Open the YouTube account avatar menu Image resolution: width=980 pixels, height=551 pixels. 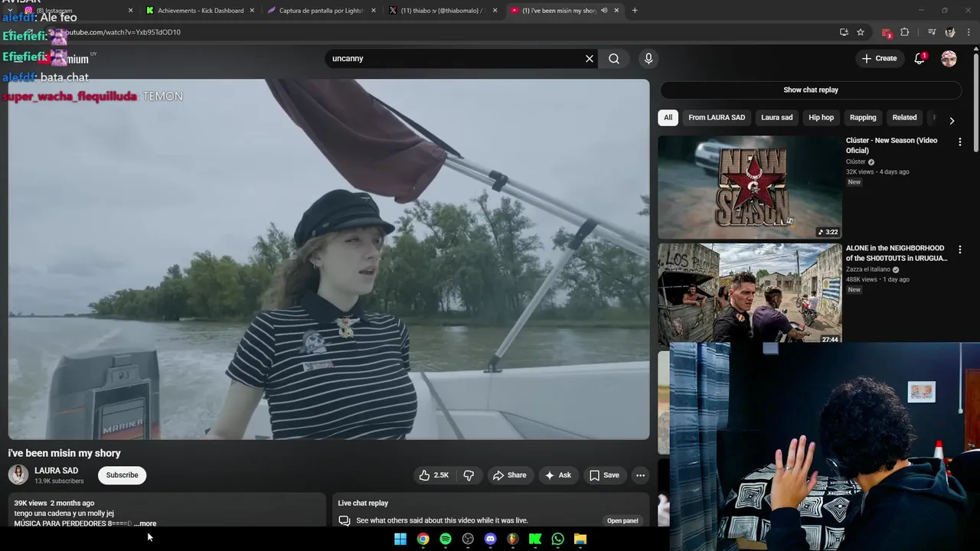coord(949,58)
